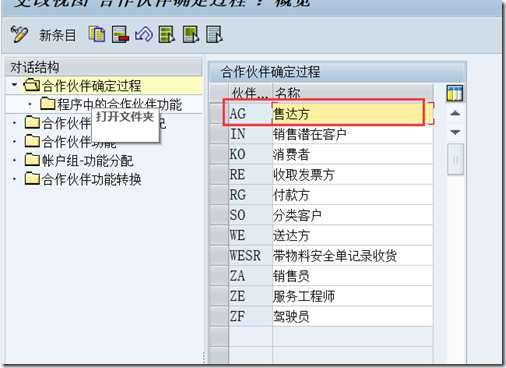Click the pencil display/change toggle icon

pos(19,34)
